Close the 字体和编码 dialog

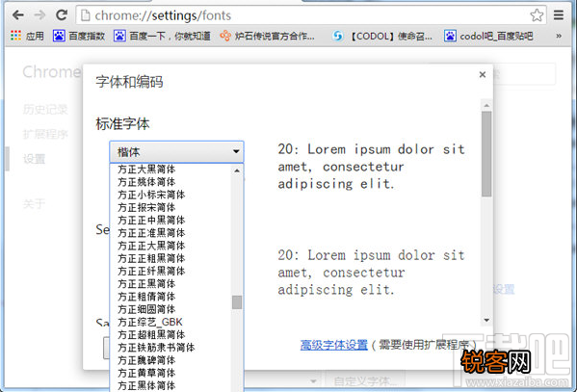pos(483,75)
